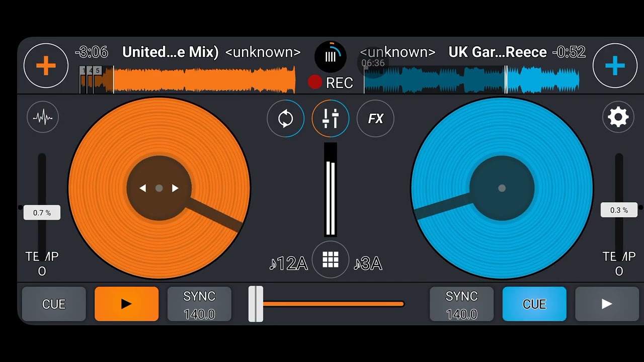Open the settings gear
This screenshot has width=644, height=362.
[618, 117]
